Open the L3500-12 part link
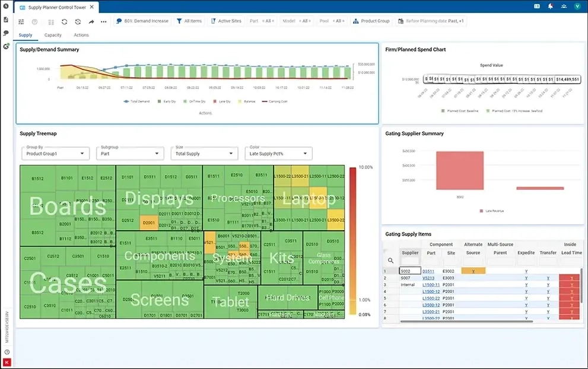The width and height of the screenshot is (588, 369). tap(431, 305)
